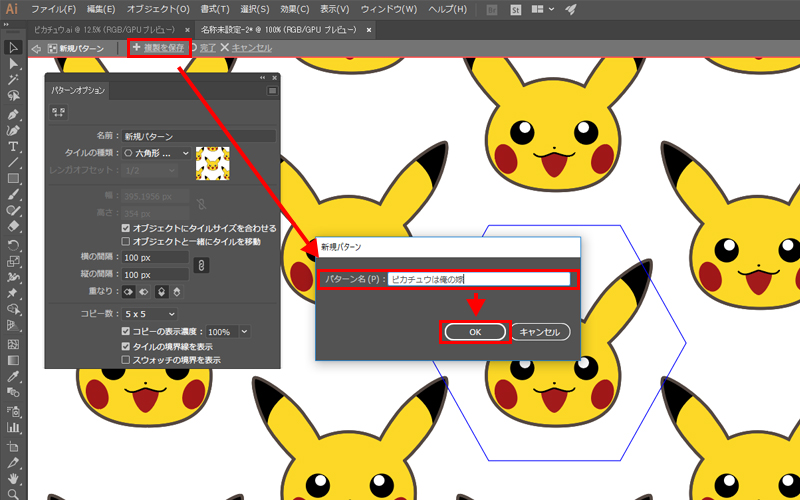Select the Slice tool

click(13, 463)
